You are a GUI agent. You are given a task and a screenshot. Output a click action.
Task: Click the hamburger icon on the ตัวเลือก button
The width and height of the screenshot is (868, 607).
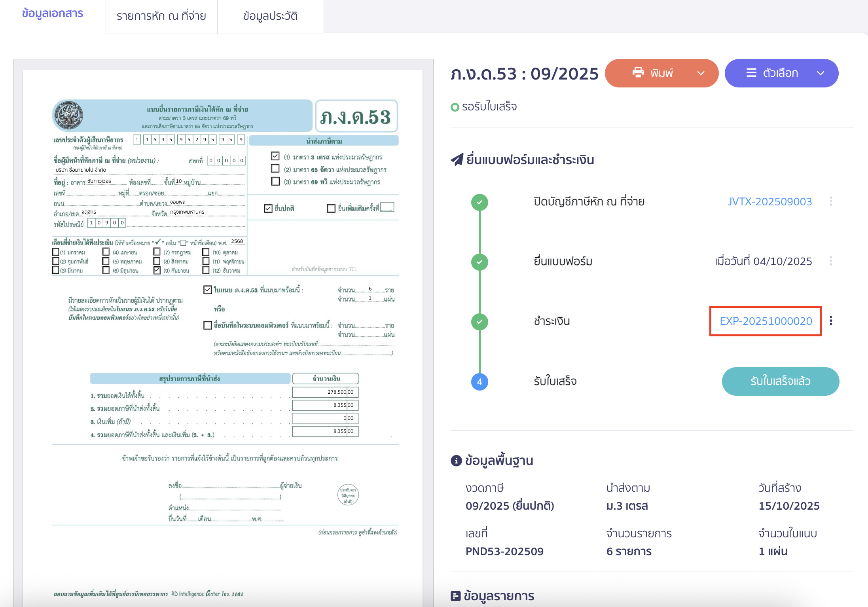[x=751, y=73]
